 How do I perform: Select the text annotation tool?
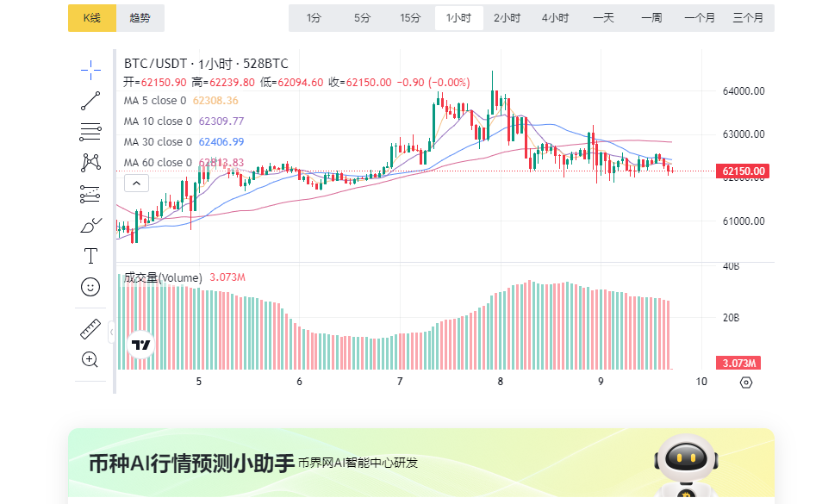click(90, 256)
